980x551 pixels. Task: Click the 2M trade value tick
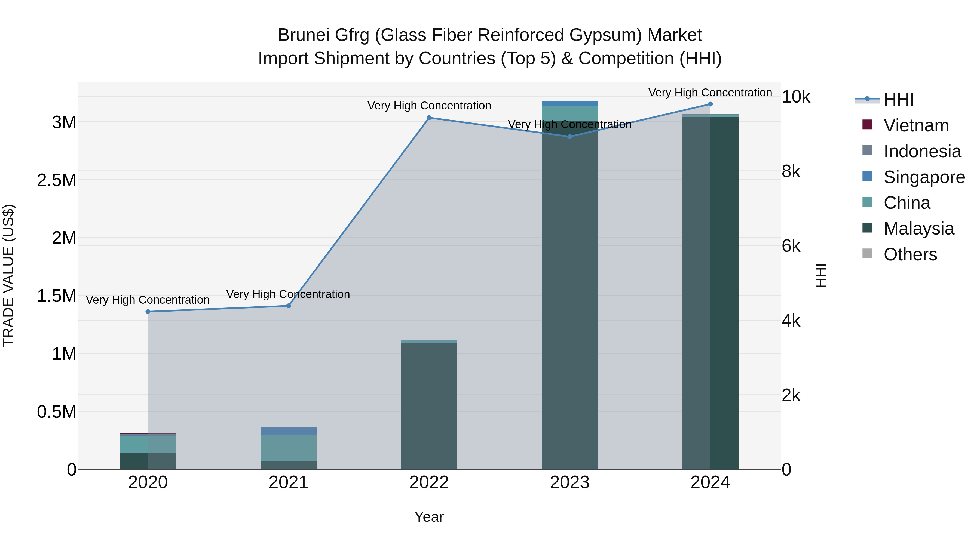[64, 238]
